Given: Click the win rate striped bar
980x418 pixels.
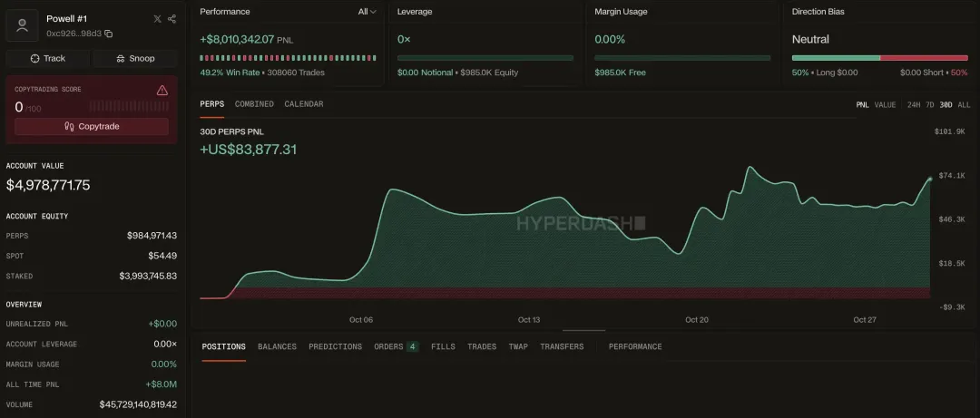Looking at the screenshot, I should (289, 58).
